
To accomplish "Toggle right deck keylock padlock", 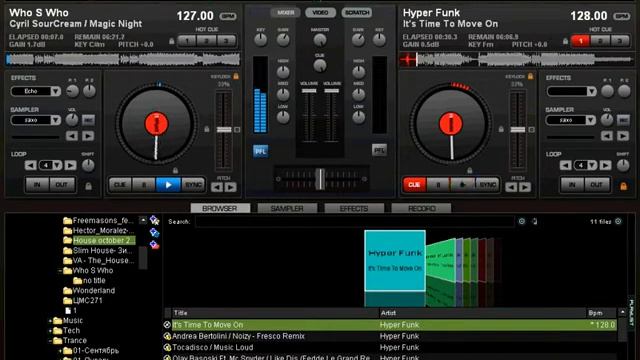I will pos(530,76).
